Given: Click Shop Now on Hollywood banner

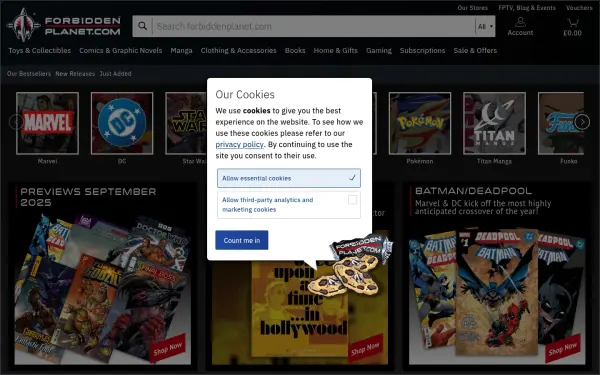Looking at the screenshot, I should [x=365, y=348].
